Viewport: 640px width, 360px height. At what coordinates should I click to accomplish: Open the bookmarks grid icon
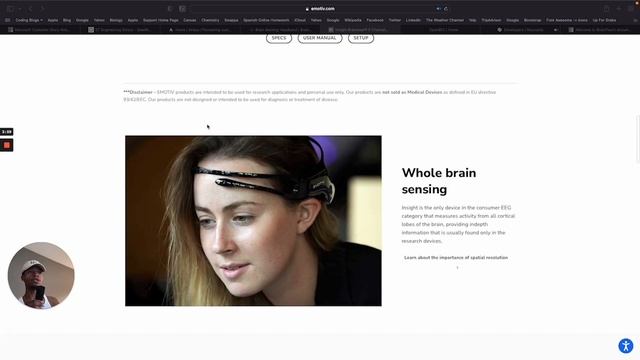click(x=7, y=20)
